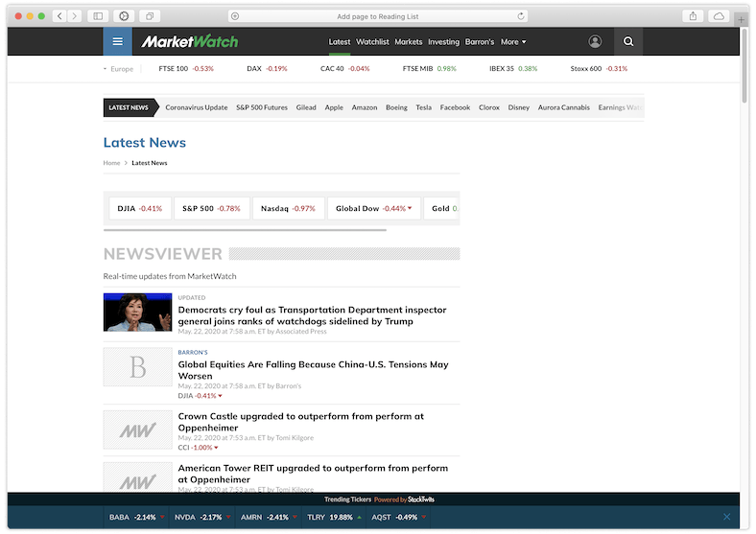
Task: Click the AQST trending ticker
Action: (x=399, y=517)
